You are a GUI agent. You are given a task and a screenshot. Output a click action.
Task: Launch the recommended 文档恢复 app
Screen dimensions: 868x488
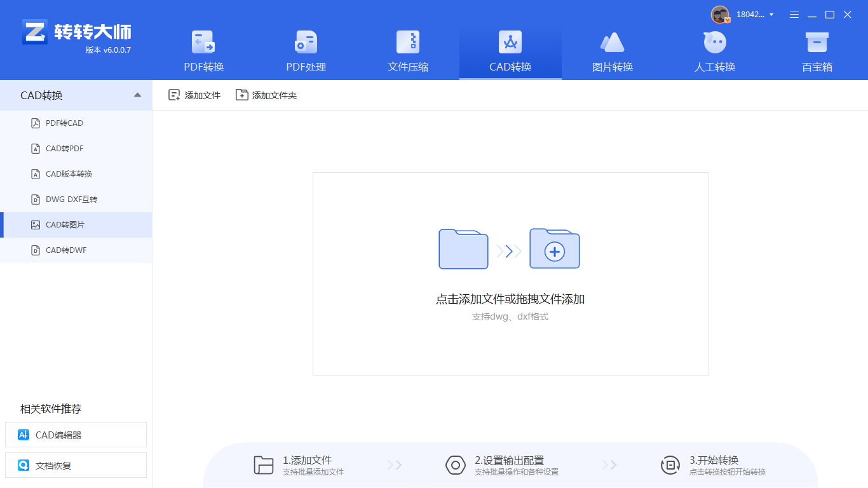[x=76, y=465]
